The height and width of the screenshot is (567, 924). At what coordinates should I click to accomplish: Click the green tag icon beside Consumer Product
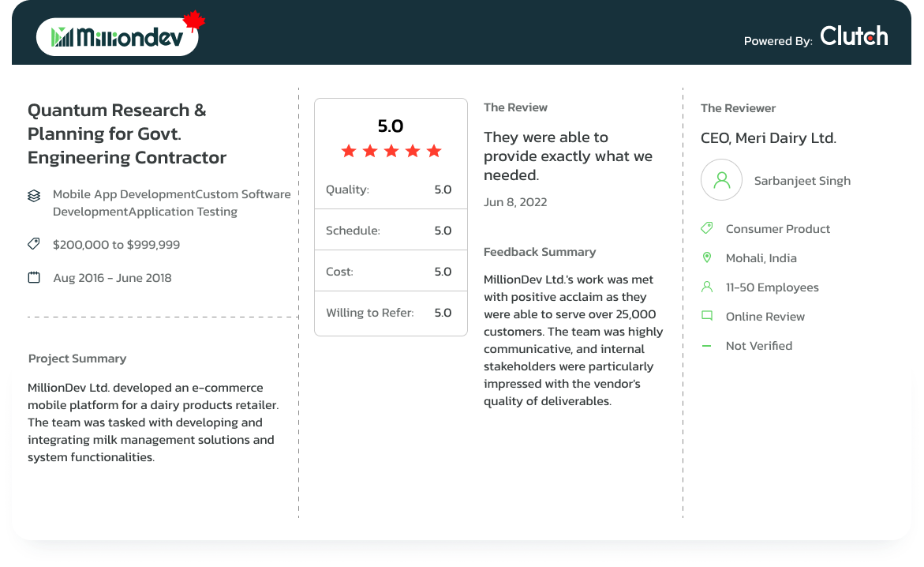(707, 229)
